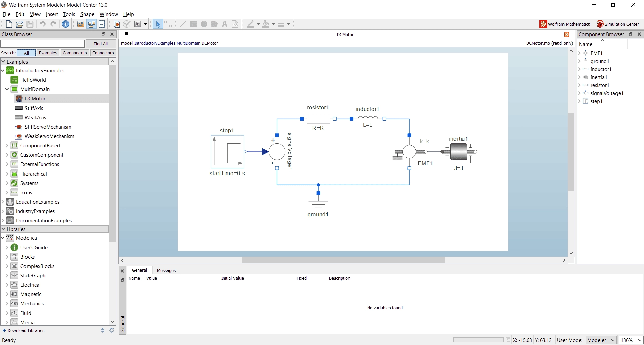Undock the Component Browser panel
The height and width of the screenshot is (345, 644).
pyautogui.click(x=631, y=34)
